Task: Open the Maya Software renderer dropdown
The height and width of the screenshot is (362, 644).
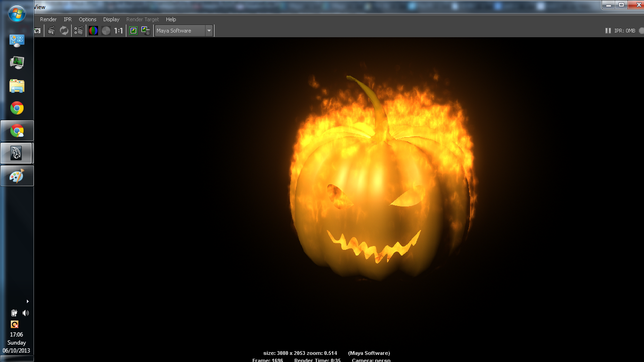Action: pyautogui.click(x=184, y=31)
